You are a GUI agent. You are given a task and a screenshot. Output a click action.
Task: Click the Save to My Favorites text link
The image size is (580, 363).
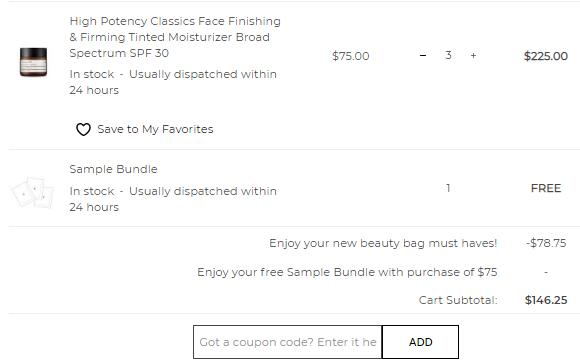pyautogui.click(x=155, y=129)
